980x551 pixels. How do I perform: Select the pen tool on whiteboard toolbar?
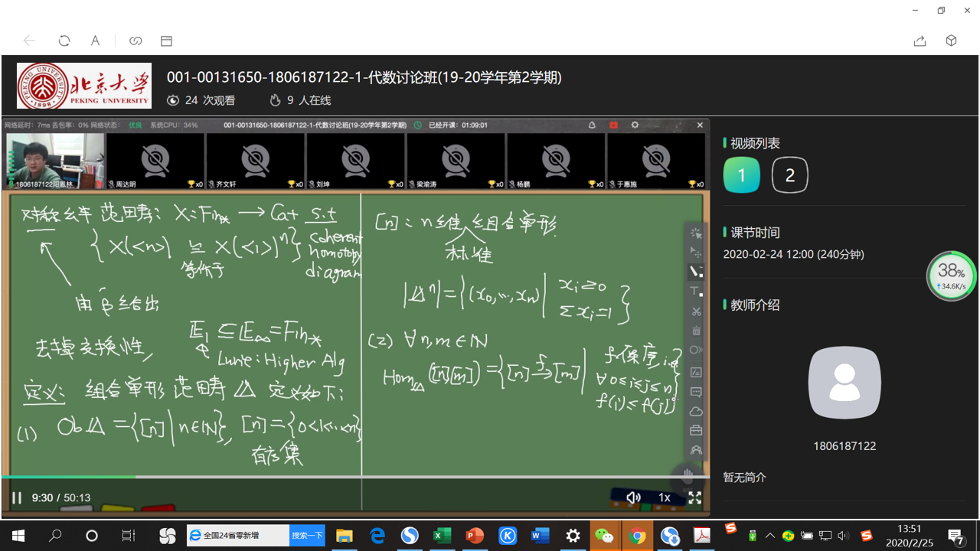696,272
